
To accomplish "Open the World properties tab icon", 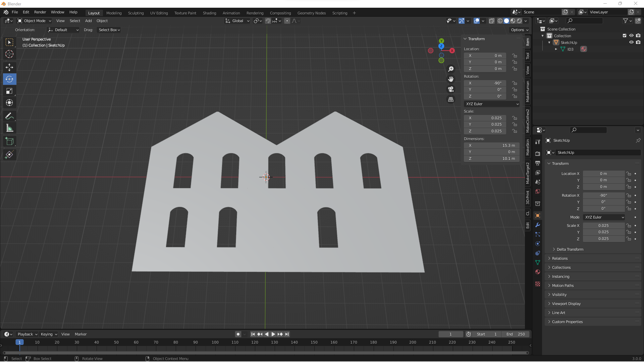I will click(x=538, y=191).
